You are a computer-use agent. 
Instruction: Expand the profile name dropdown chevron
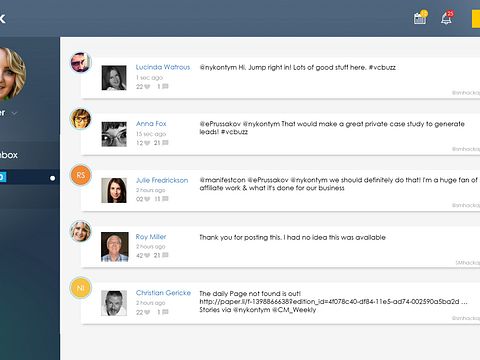(x=14, y=113)
